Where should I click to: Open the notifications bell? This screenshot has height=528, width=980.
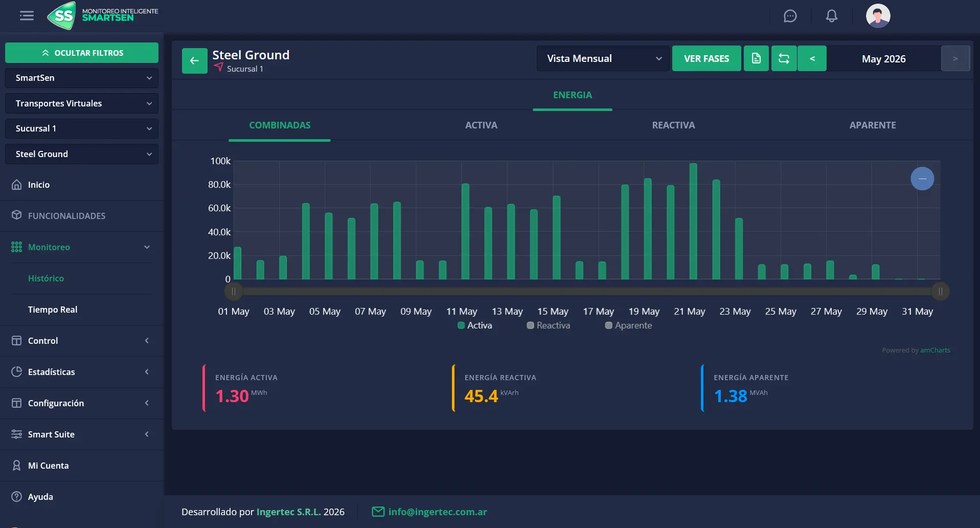[832, 16]
